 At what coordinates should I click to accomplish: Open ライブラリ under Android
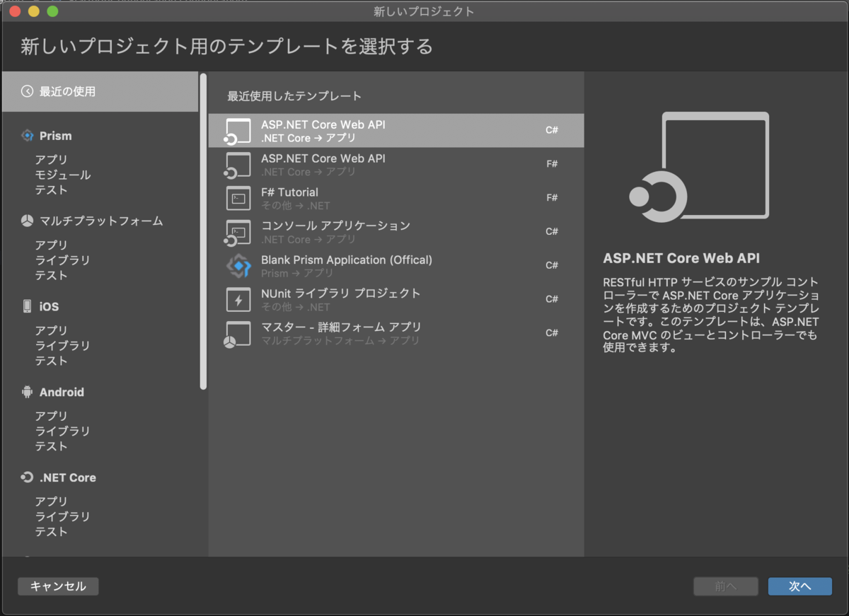[x=63, y=431]
